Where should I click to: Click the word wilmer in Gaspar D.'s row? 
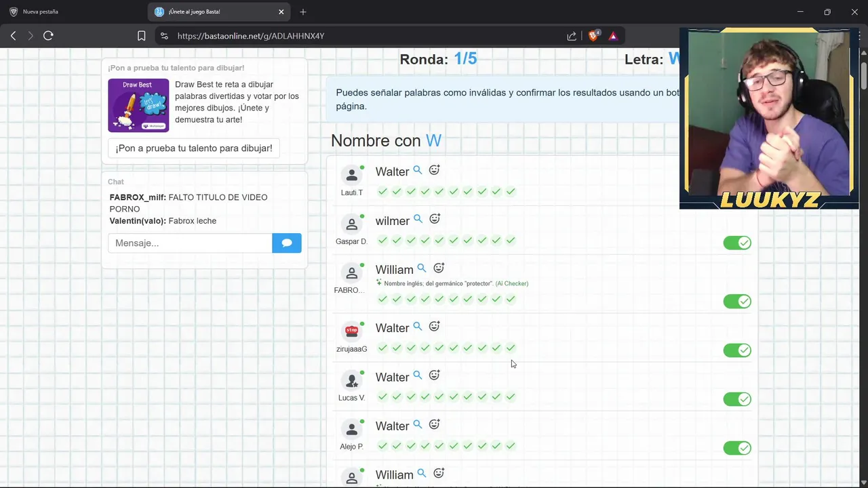pos(393,221)
